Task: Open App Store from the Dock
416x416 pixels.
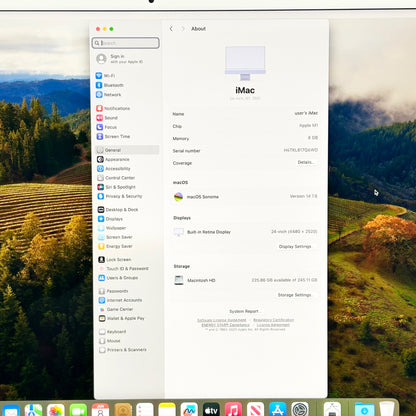Action: pos(278,410)
